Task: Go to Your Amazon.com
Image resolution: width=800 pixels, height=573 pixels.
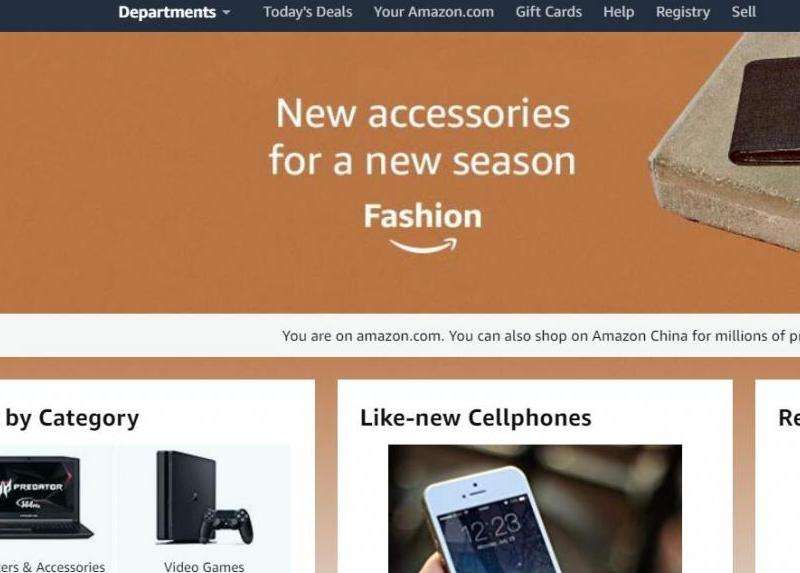Action: (434, 12)
